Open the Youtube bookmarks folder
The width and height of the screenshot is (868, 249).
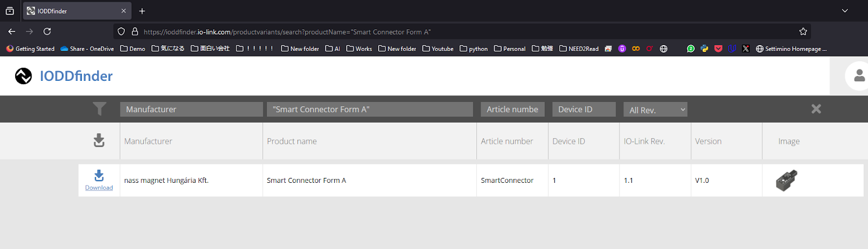pyautogui.click(x=438, y=49)
